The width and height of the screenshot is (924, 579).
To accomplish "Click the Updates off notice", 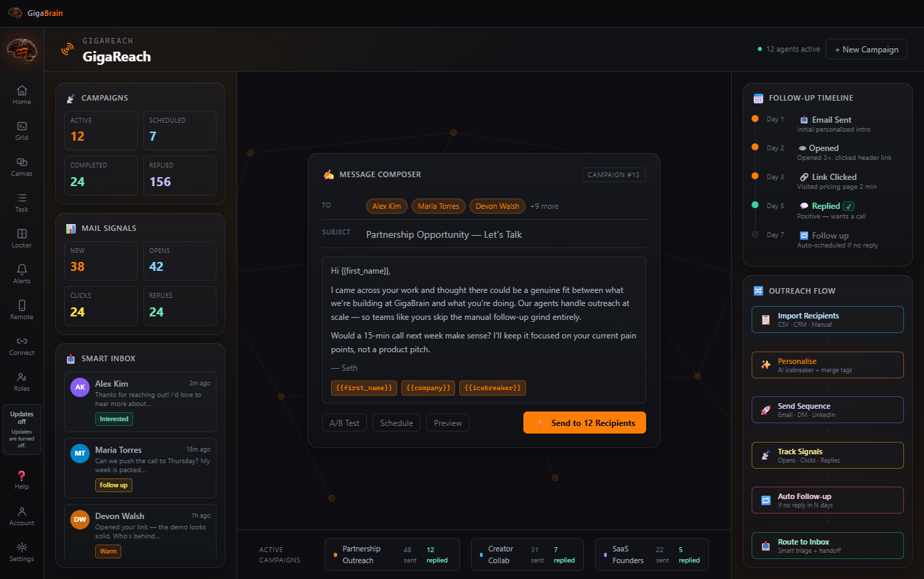I will tap(22, 429).
